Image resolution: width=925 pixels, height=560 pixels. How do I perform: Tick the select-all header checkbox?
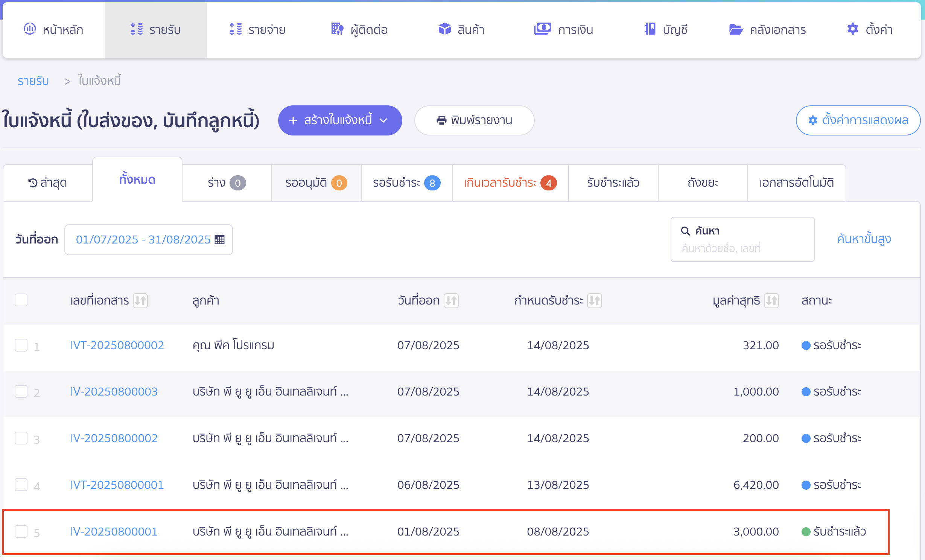coord(21,300)
